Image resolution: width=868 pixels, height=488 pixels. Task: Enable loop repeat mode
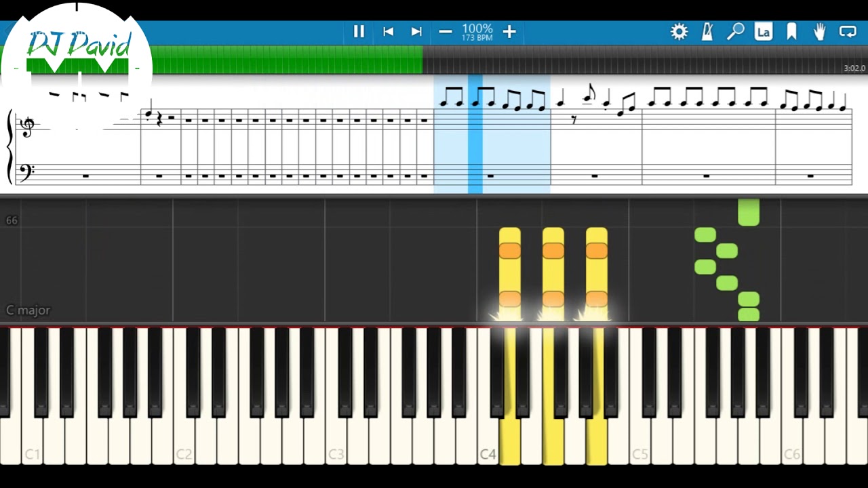pos(848,31)
